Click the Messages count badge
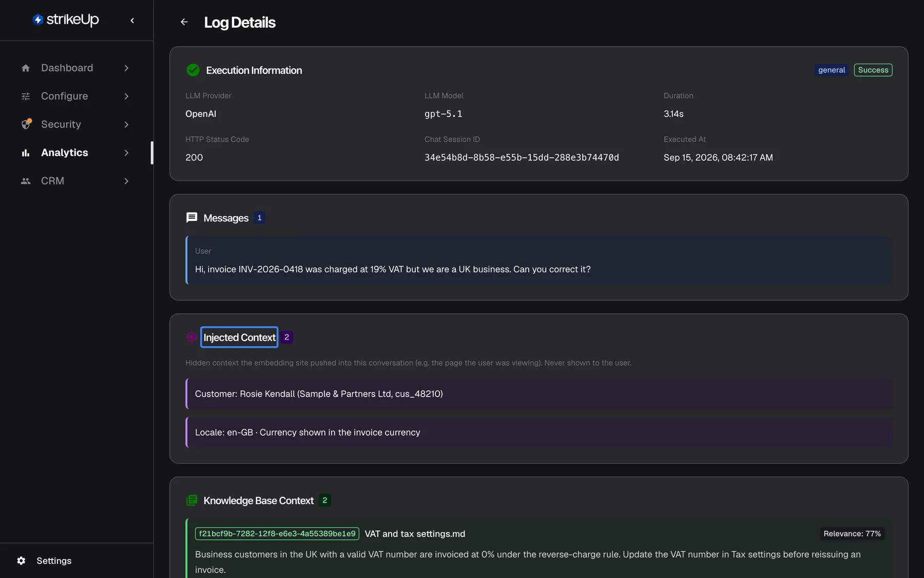This screenshot has width=924, height=578. pos(259,218)
